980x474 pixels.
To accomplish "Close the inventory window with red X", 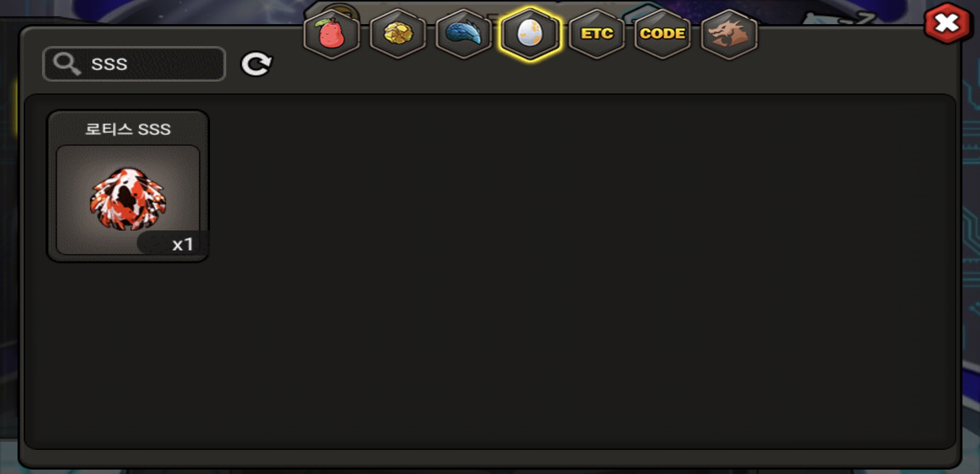I will (947, 23).
